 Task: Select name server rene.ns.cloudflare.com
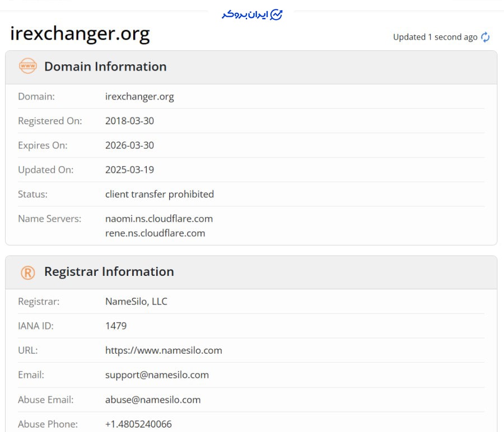(x=155, y=233)
